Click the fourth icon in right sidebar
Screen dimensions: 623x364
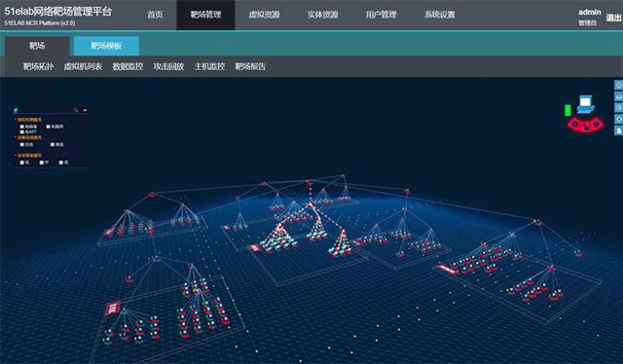619,119
